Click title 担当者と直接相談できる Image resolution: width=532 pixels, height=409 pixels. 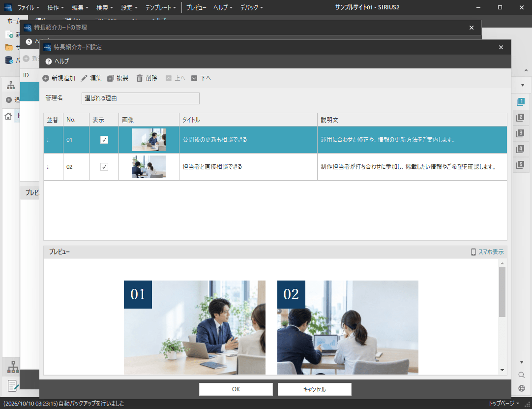pyautogui.click(x=212, y=167)
